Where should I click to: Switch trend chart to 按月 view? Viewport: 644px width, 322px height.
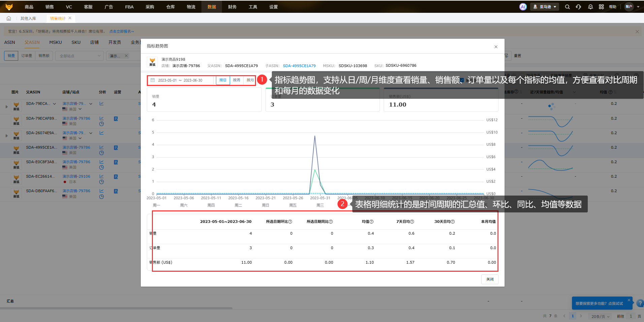coord(250,80)
